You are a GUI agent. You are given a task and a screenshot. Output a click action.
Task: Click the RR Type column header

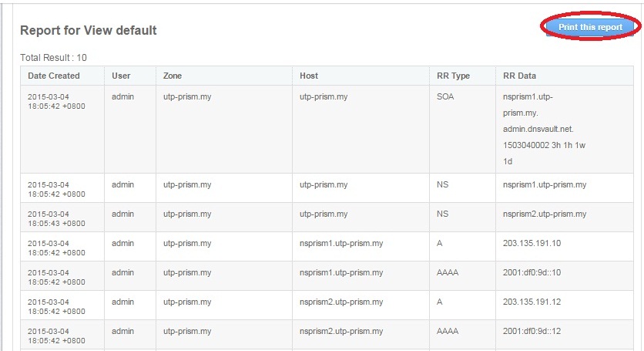(453, 76)
